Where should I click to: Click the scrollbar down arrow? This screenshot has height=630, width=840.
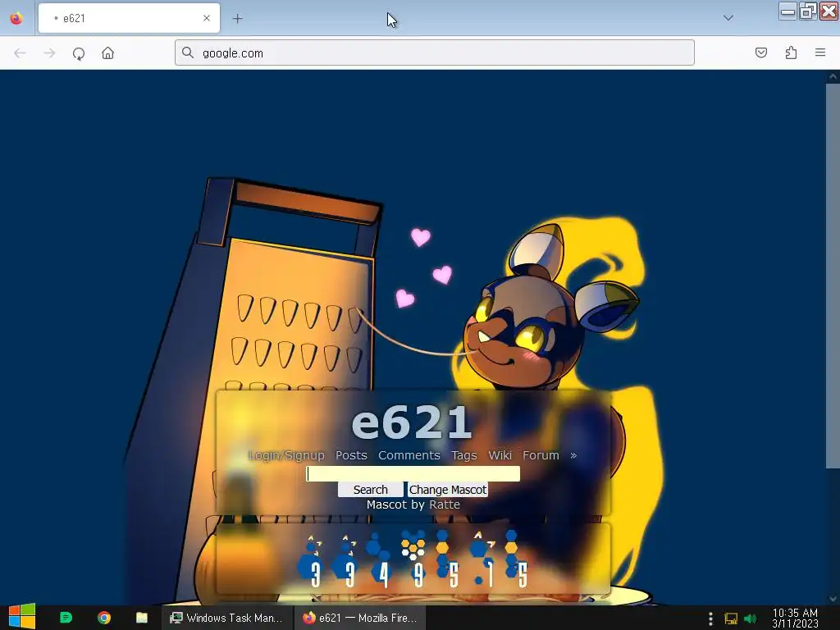point(833,599)
